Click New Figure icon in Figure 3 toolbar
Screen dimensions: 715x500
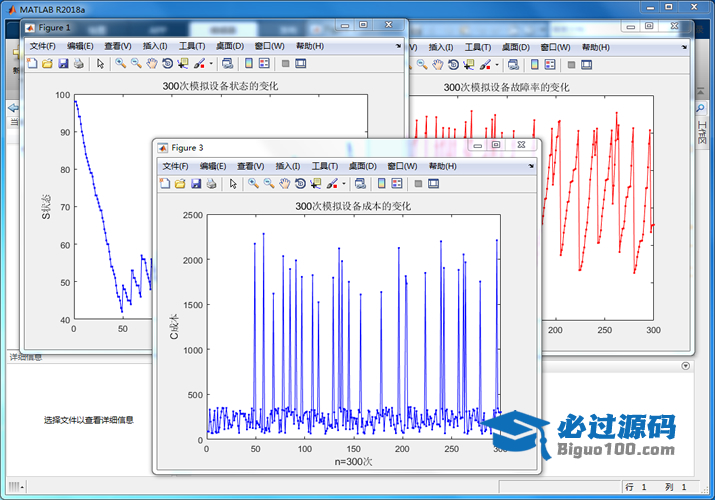tap(165, 184)
